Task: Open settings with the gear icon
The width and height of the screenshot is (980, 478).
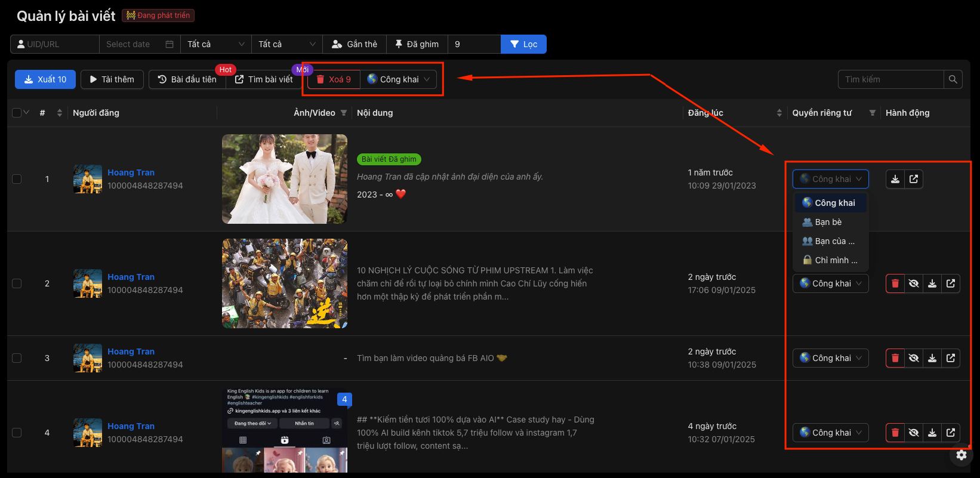Action: (x=961, y=455)
